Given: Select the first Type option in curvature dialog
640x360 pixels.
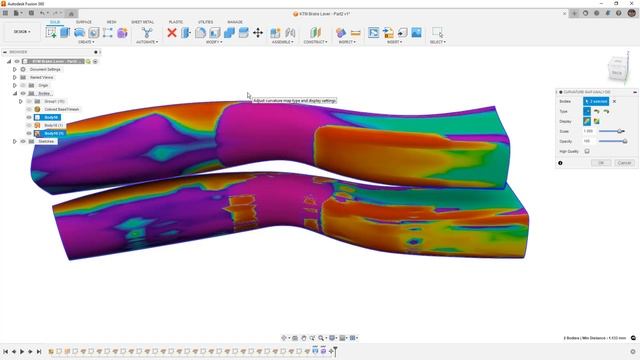Looking at the screenshot, I should (x=587, y=111).
